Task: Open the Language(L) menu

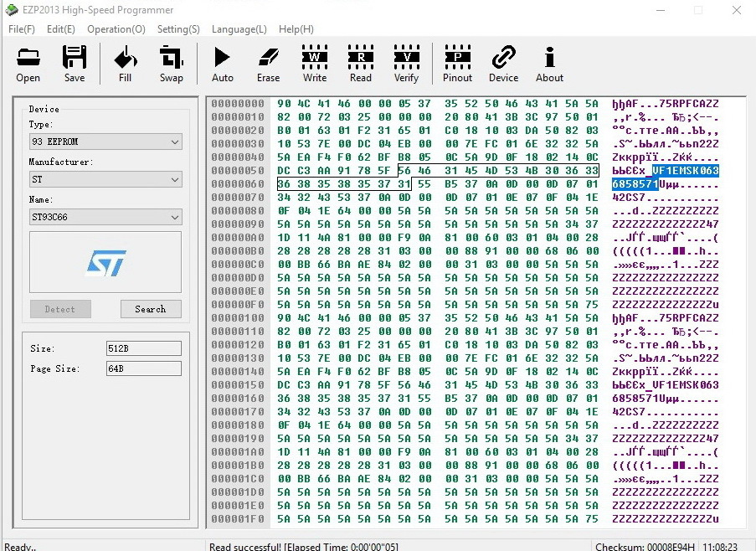Action: tap(239, 29)
